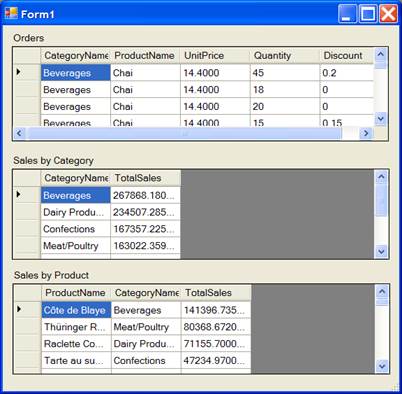
Task: Click the Orders grid scroll up arrow
Action: [x=380, y=54]
